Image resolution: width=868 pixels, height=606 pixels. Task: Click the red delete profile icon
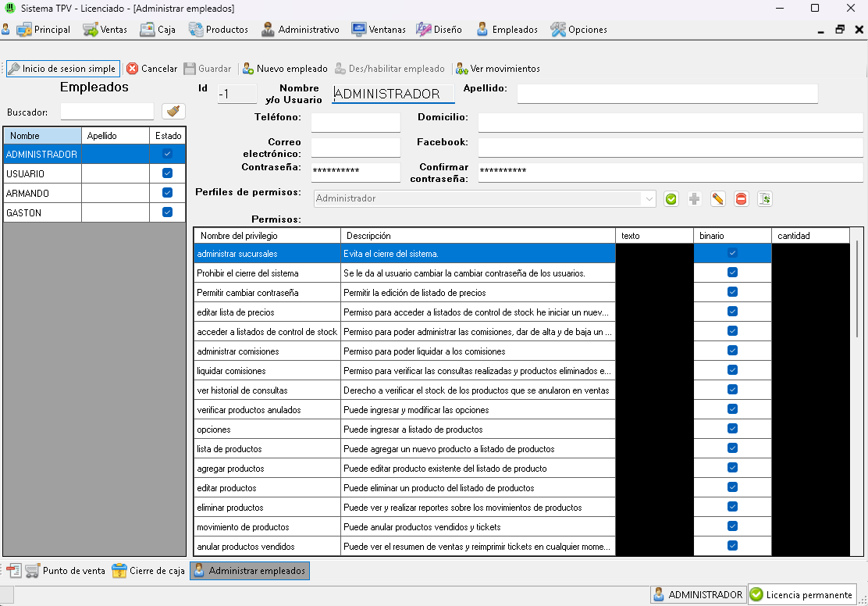[741, 199]
